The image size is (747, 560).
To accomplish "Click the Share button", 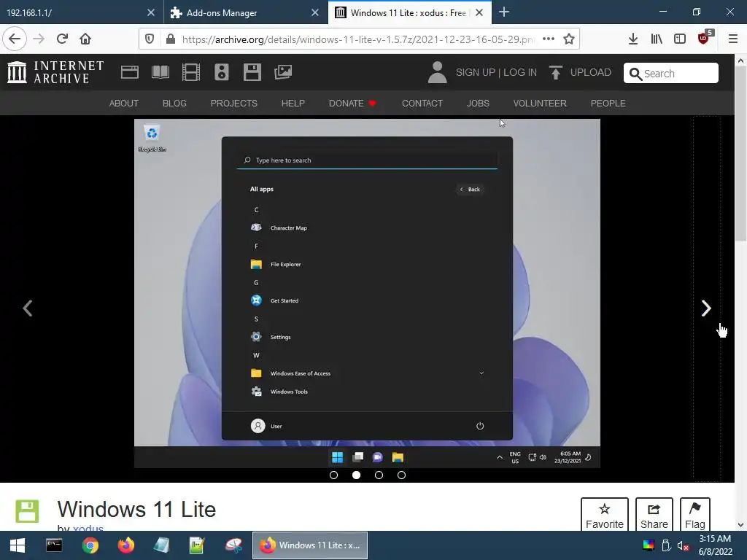I will click(654, 516).
